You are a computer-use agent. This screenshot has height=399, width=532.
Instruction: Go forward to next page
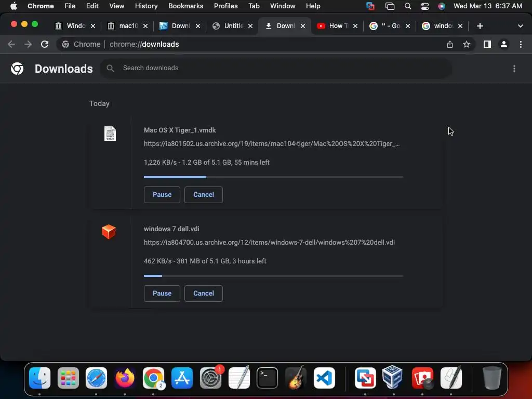point(28,44)
